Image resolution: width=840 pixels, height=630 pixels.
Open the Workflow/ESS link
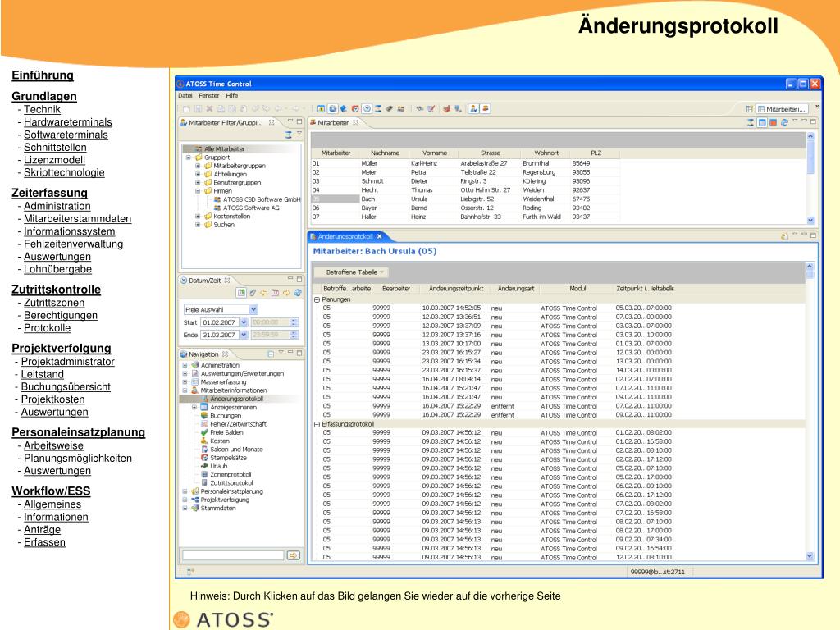(51, 491)
